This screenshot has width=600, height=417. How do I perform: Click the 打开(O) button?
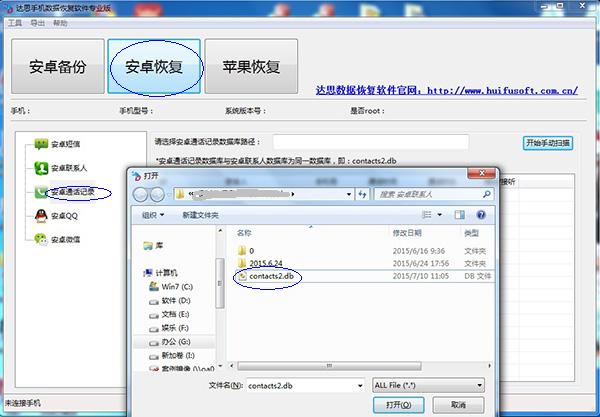399,404
